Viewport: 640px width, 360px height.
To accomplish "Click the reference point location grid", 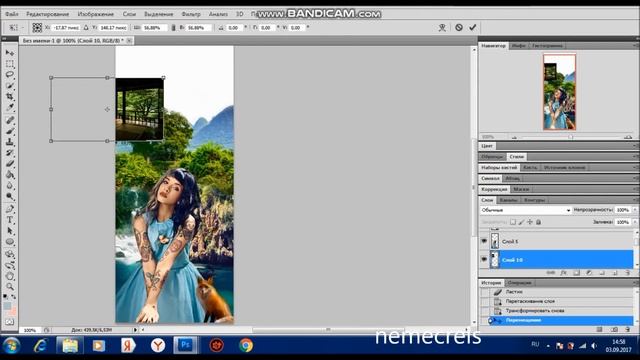I will click(37, 27).
